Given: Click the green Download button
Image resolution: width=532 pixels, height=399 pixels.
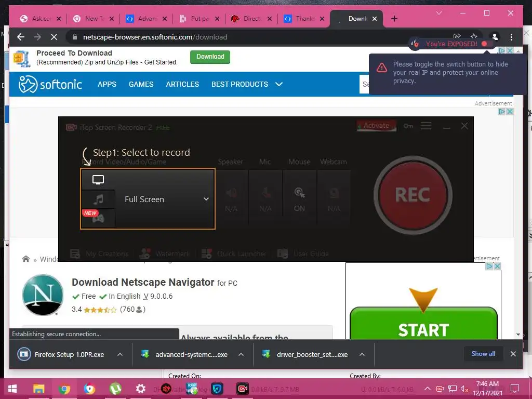Looking at the screenshot, I should point(210,57).
